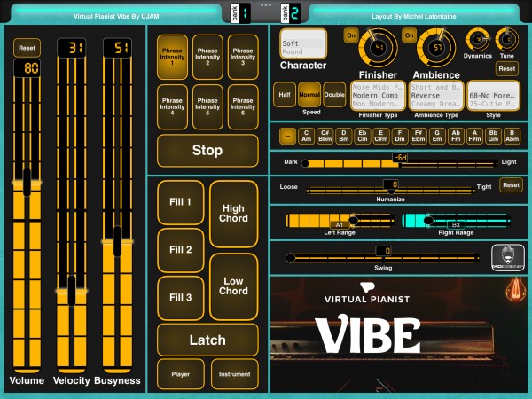The width and height of the screenshot is (532, 399).
Task: Click the Left Range slider handle
Action: tap(353, 221)
